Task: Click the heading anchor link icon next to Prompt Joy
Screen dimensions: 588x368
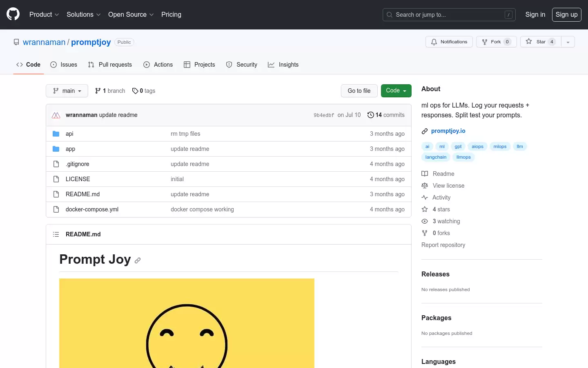Action: coord(138,260)
